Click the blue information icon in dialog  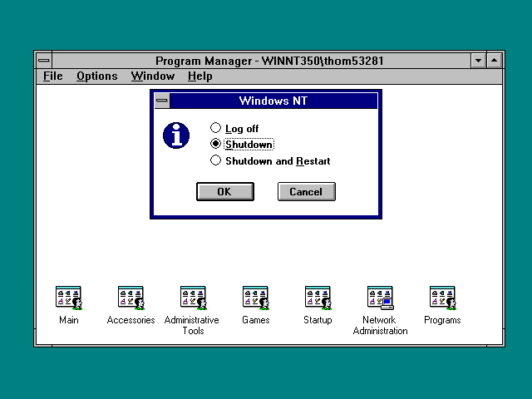[x=175, y=135]
